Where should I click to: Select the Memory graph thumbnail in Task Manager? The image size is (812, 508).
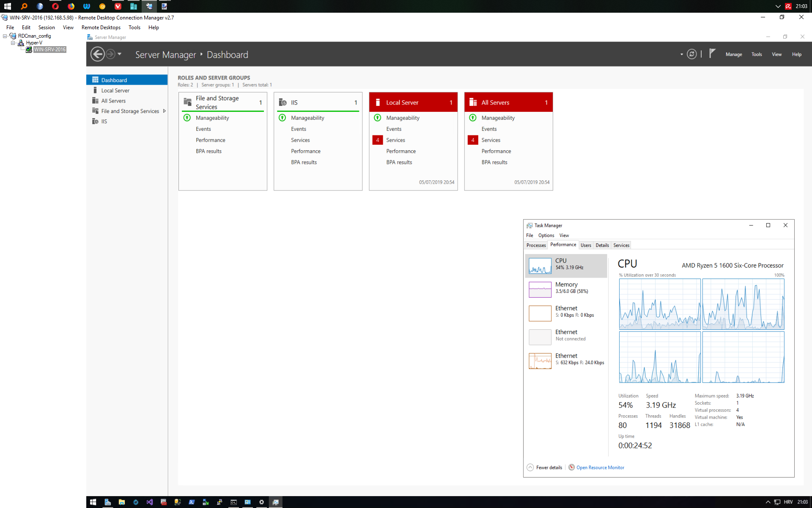[540, 290]
